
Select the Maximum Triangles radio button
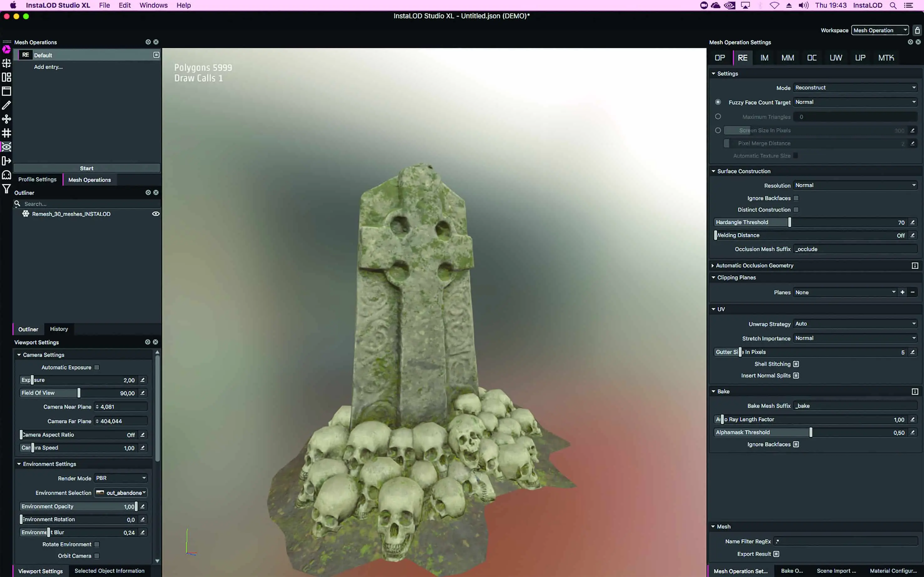pos(718,117)
